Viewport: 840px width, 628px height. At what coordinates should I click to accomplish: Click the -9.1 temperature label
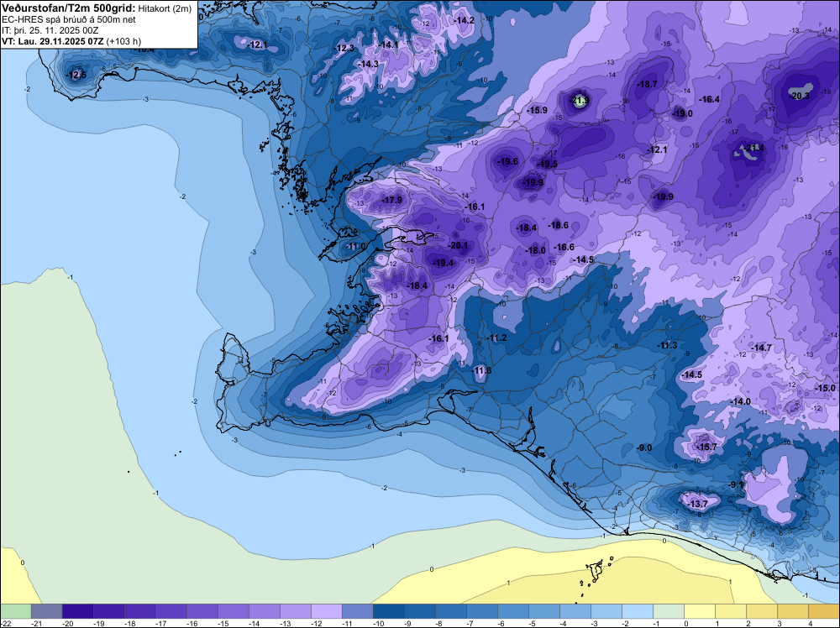coord(737,484)
